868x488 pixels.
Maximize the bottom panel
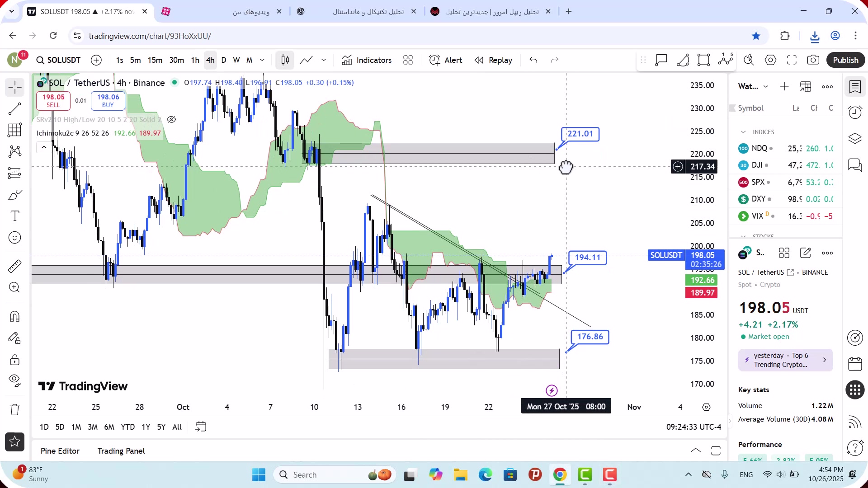pyautogui.click(x=716, y=450)
